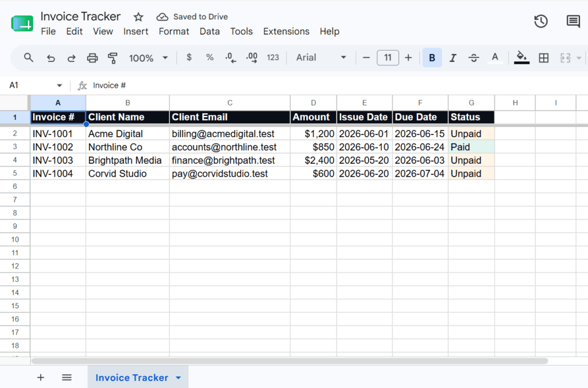The height and width of the screenshot is (388, 588).
Task: Open the comments panel icon
Action: click(573, 21)
